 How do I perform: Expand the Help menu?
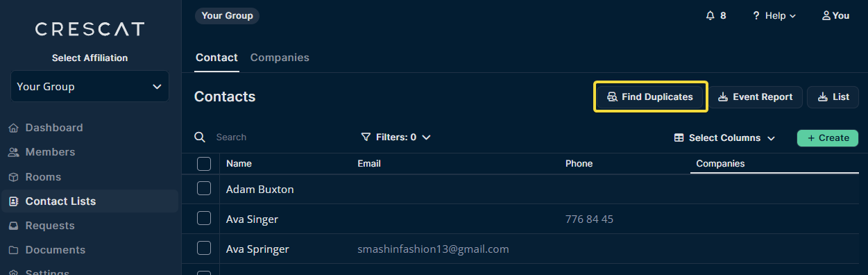pyautogui.click(x=774, y=15)
